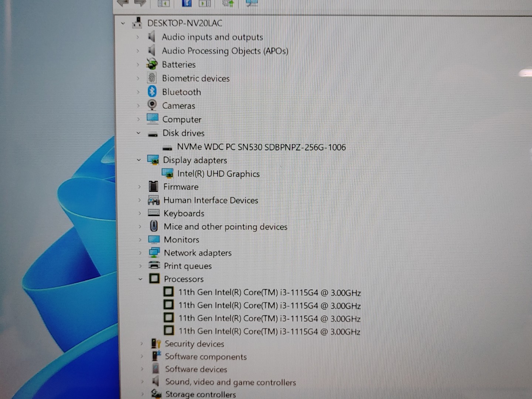Click the Batteries category icon

[152, 64]
